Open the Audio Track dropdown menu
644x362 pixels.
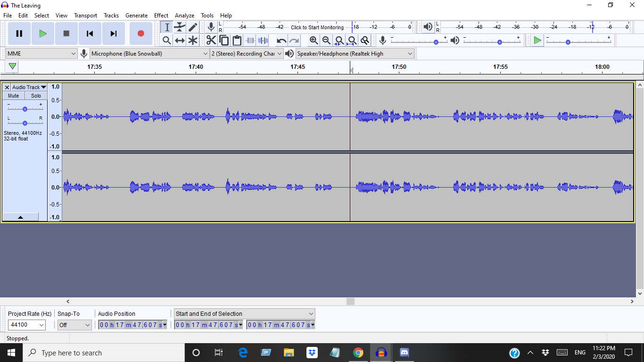click(x=29, y=87)
